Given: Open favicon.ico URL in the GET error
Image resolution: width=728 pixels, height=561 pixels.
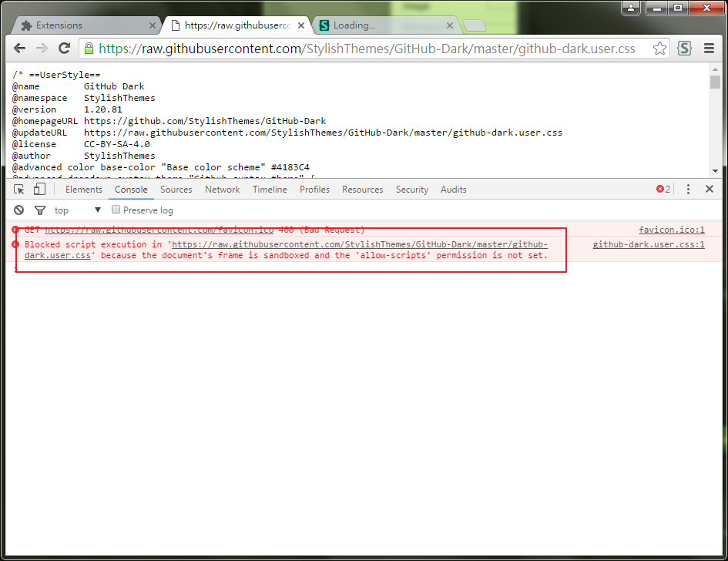Looking at the screenshot, I should coord(159,230).
